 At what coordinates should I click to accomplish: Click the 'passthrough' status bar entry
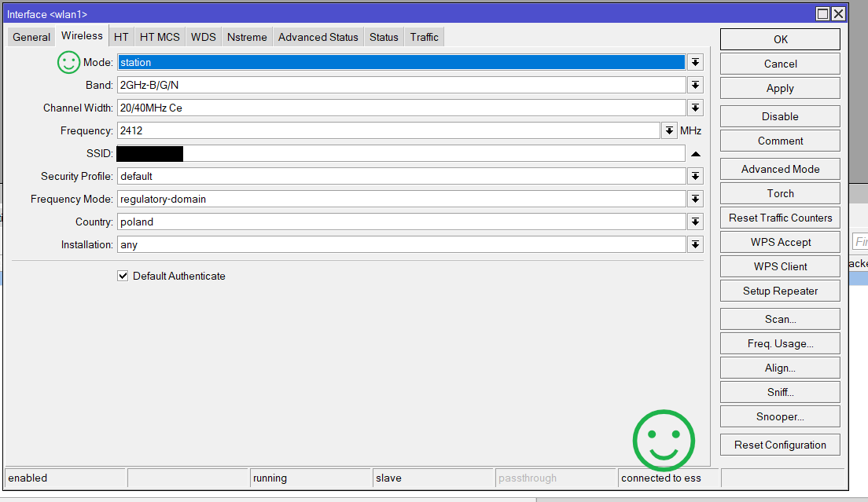pos(557,478)
